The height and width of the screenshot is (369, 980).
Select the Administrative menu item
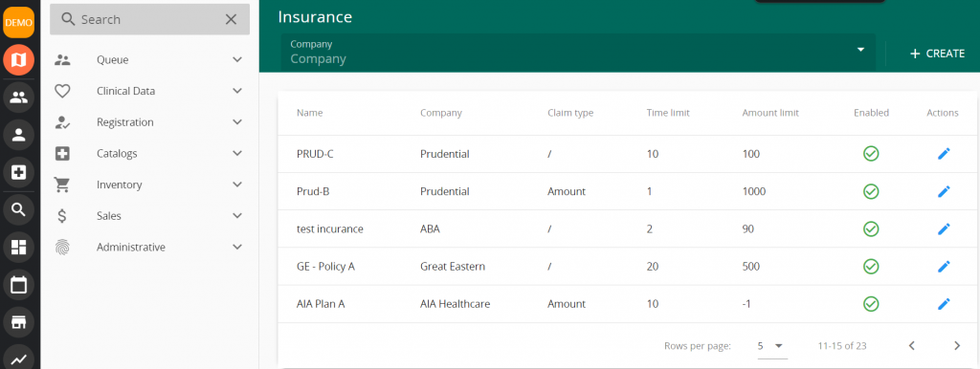150,248
